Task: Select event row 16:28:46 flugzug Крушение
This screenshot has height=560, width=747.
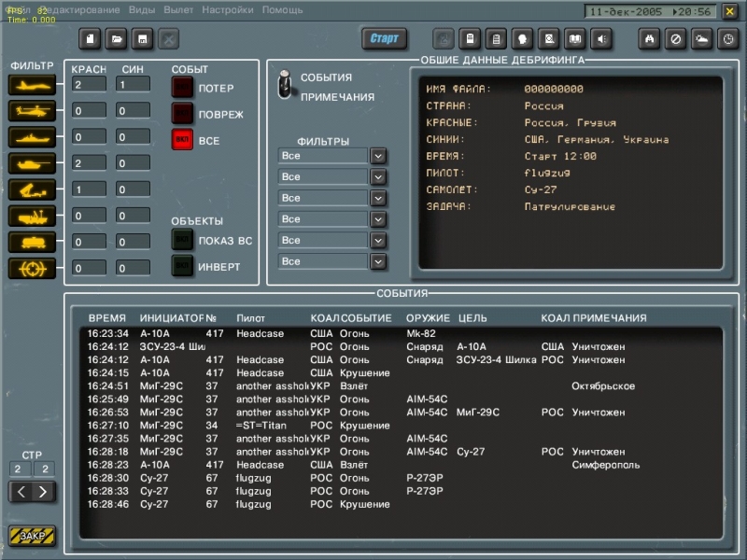Action: [401, 504]
